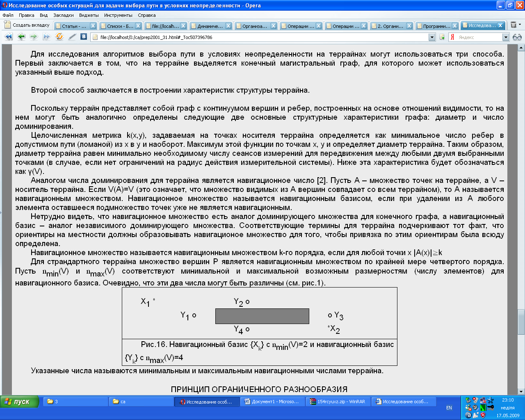Close the 'Программи...' tab
The width and height of the screenshot is (525, 420).
click(455, 26)
